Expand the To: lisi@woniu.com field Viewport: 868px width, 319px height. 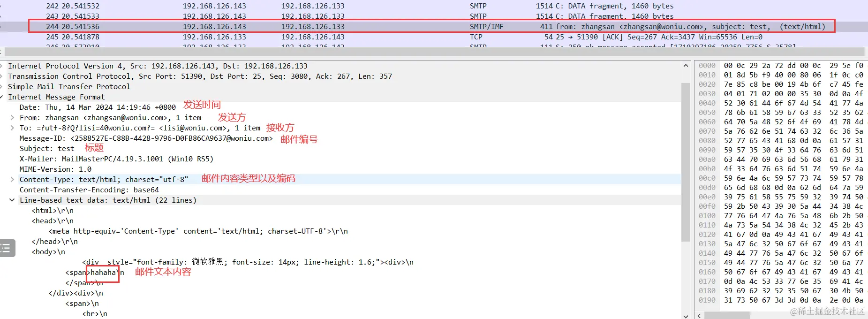(x=12, y=128)
